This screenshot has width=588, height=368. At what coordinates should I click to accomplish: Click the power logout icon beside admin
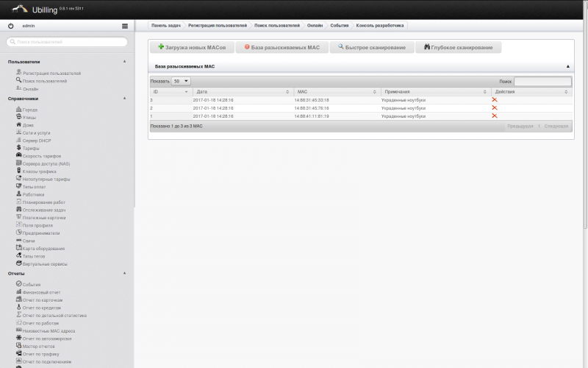click(10, 26)
